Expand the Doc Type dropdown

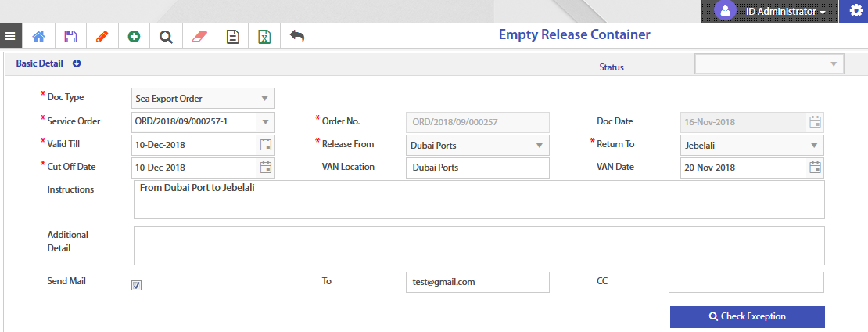pyautogui.click(x=265, y=99)
